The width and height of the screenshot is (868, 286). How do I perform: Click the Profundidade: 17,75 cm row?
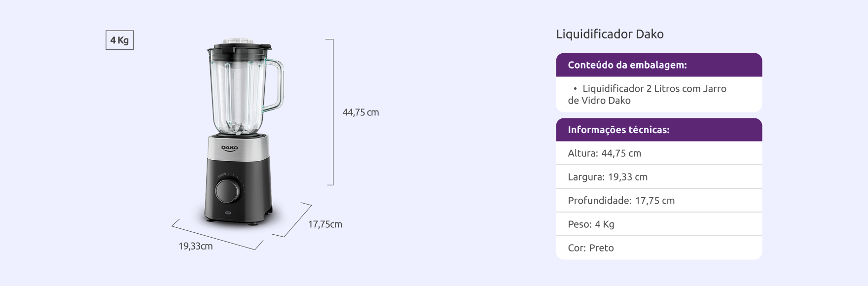click(x=659, y=201)
